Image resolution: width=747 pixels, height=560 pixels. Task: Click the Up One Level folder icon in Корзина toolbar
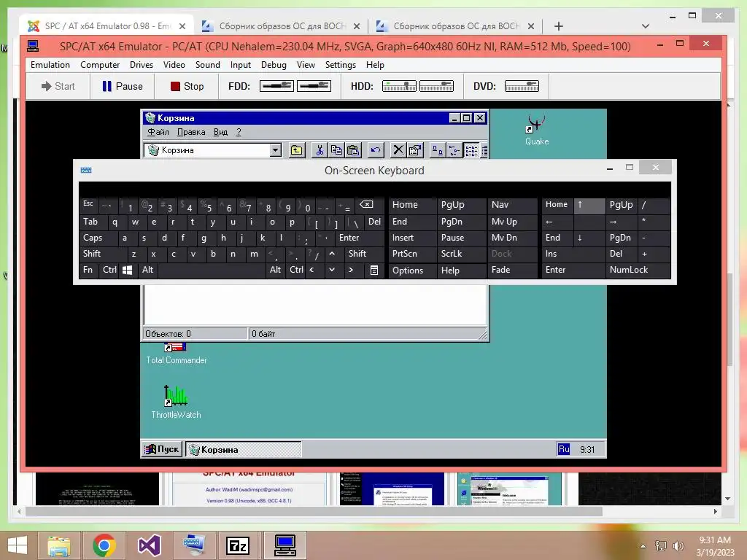pos(296,150)
